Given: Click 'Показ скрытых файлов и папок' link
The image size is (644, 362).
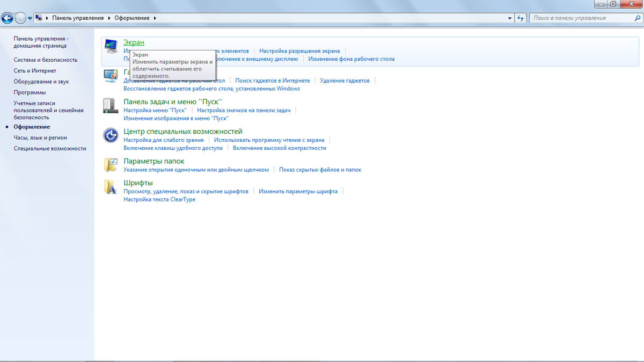Looking at the screenshot, I should pyautogui.click(x=320, y=170).
